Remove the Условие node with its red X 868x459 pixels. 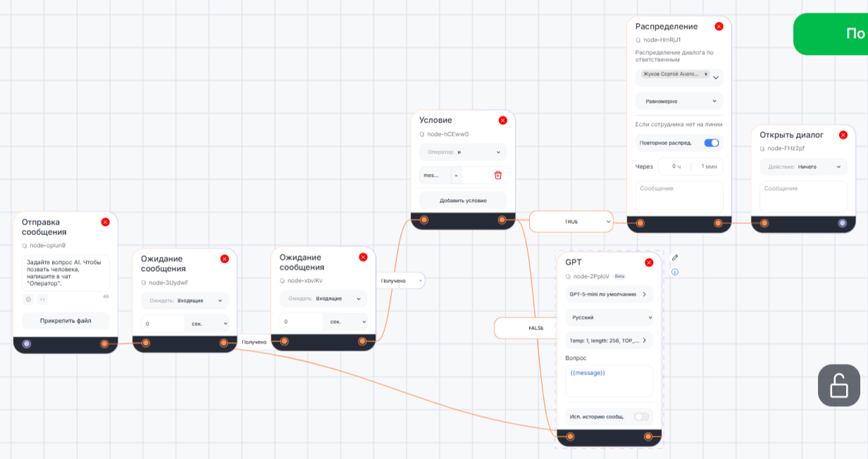[503, 120]
